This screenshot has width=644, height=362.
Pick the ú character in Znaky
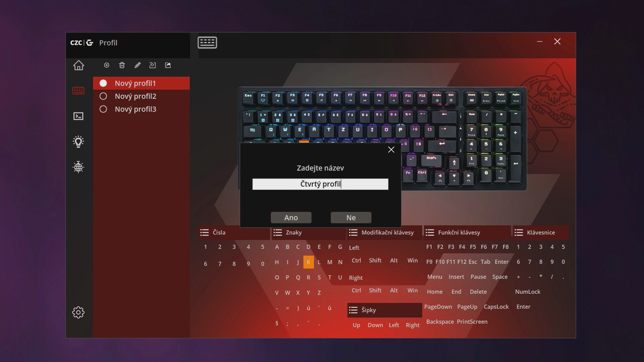coord(308,308)
